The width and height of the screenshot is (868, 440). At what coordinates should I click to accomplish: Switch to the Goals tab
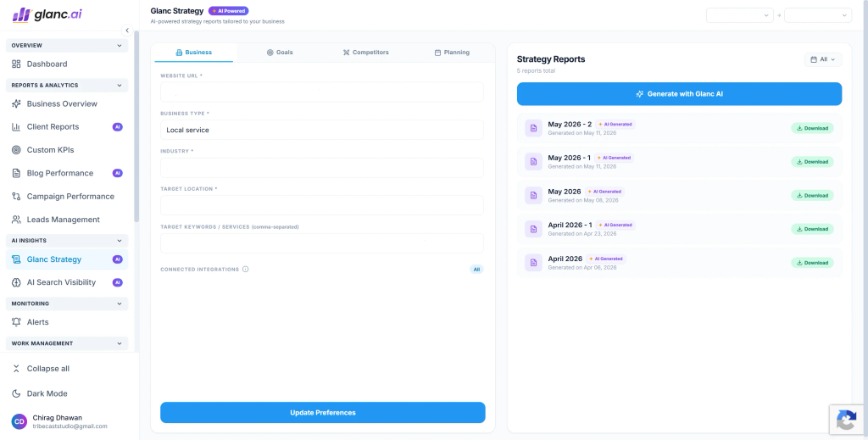(x=280, y=53)
